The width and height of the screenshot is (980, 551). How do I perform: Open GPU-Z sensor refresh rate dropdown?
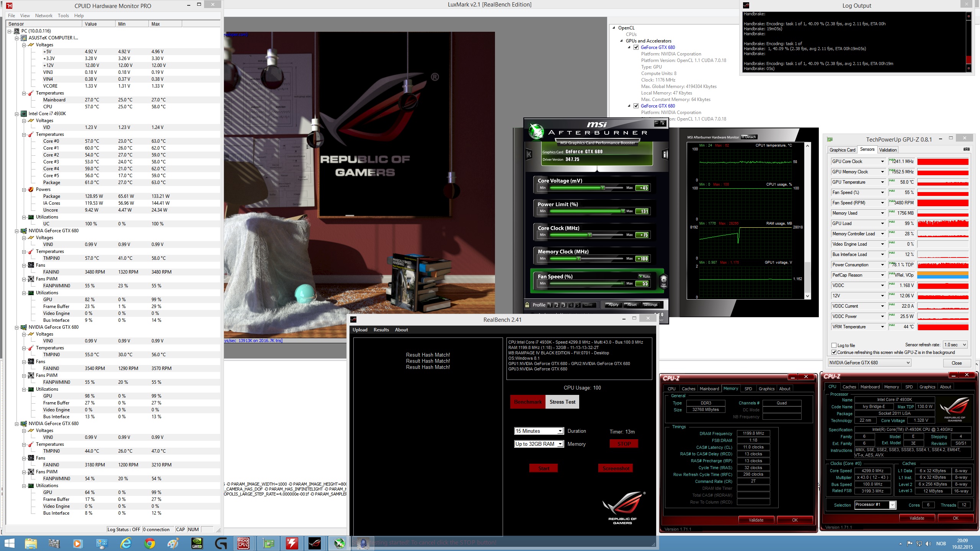[x=955, y=345]
